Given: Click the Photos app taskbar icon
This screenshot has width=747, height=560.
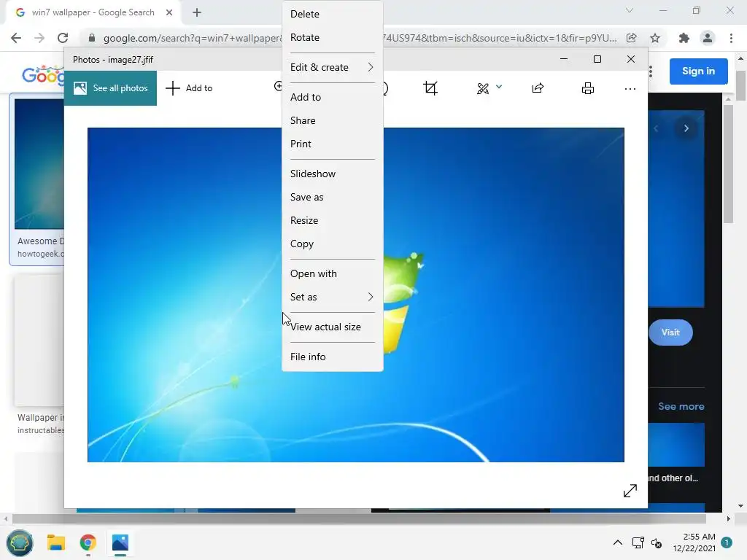Looking at the screenshot, I should click(x=120, y=542).
